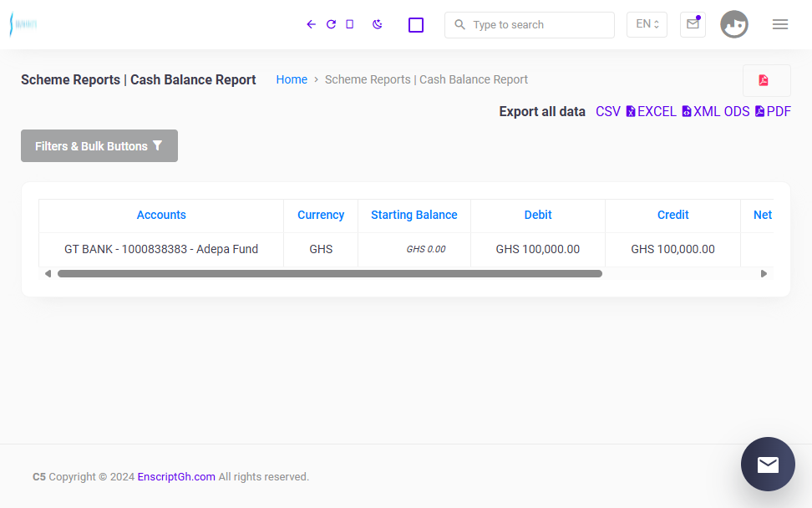Click the fullscreen square icon

[x=416, y=25]
